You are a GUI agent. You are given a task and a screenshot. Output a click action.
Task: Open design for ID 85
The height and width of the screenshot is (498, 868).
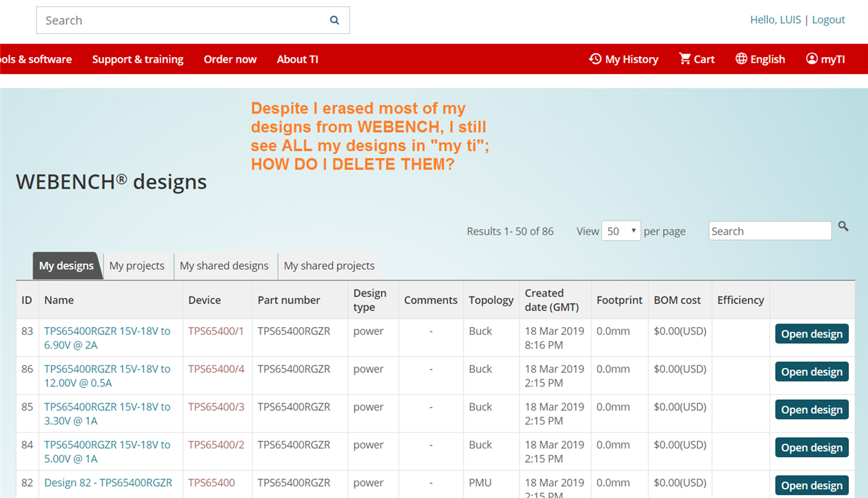click(812, 410)
